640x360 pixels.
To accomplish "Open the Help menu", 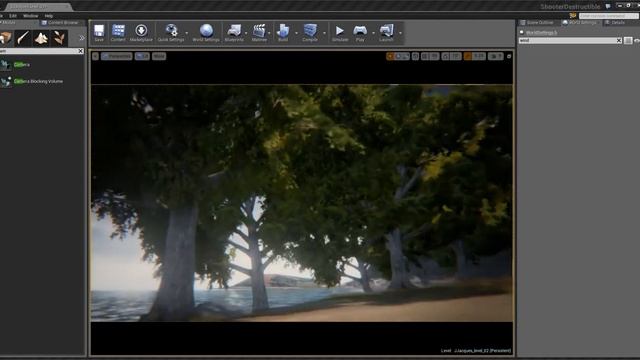I will click(49, 16).
